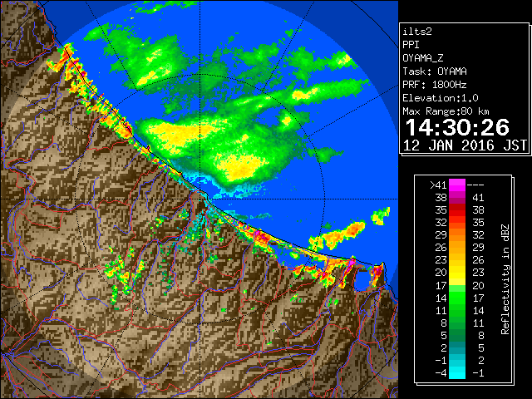Click the 'Task: OYAMA' line
532x399 pixels.
(x=435, y=71)
